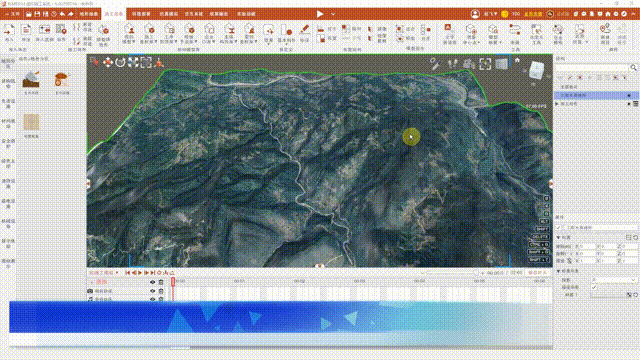This screenshot has width=640, height=360.
Task: Toggle the checkbox in the lower properties section
Action: [594, 287]
